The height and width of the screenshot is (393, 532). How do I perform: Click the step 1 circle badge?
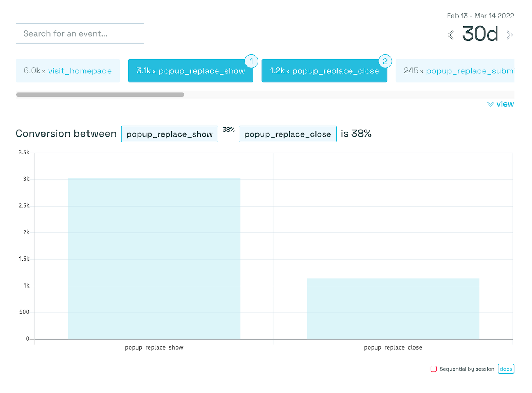coord(251,61)
